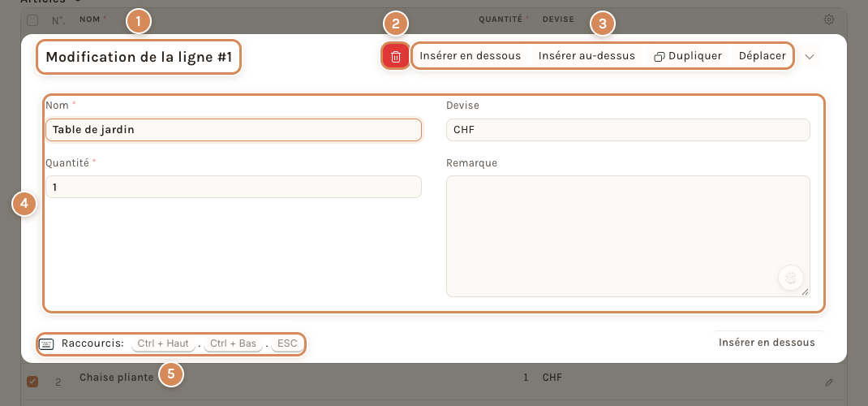
Task: Click the Ctrl + Haut shortcut key
Action: point(163,344)
